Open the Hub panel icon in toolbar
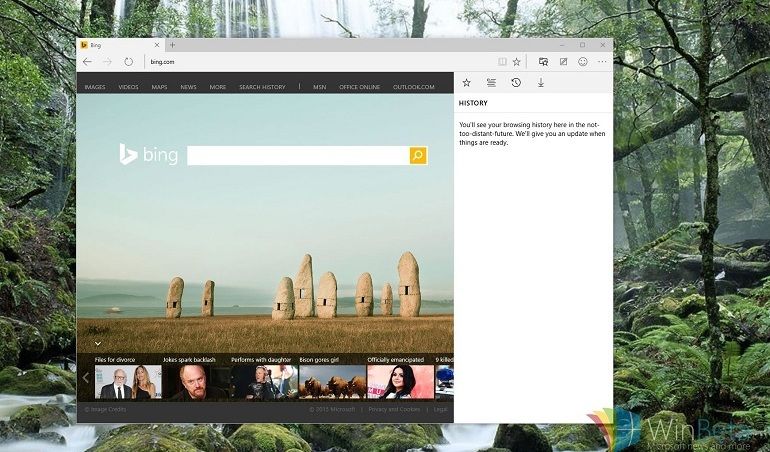Screen dimensions: 770x452 543,62
